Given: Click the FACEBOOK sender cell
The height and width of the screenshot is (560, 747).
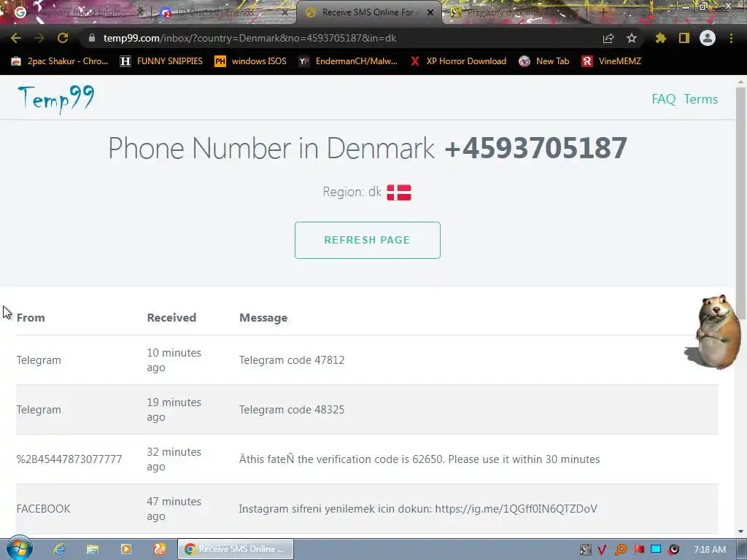Looking at the screenshot, I should 43,508.
